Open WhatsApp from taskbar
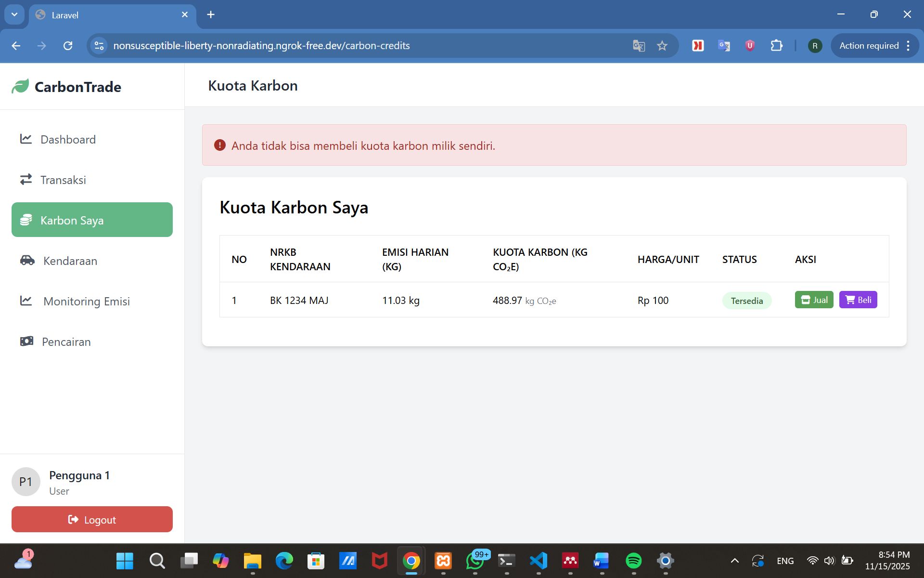 (475, 561)
